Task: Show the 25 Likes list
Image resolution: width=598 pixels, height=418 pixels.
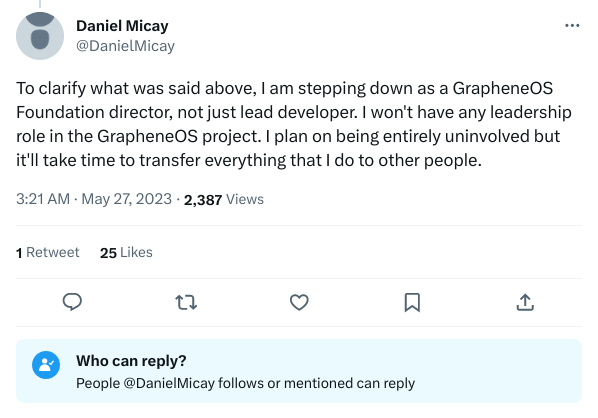Action: coord(126,252)
